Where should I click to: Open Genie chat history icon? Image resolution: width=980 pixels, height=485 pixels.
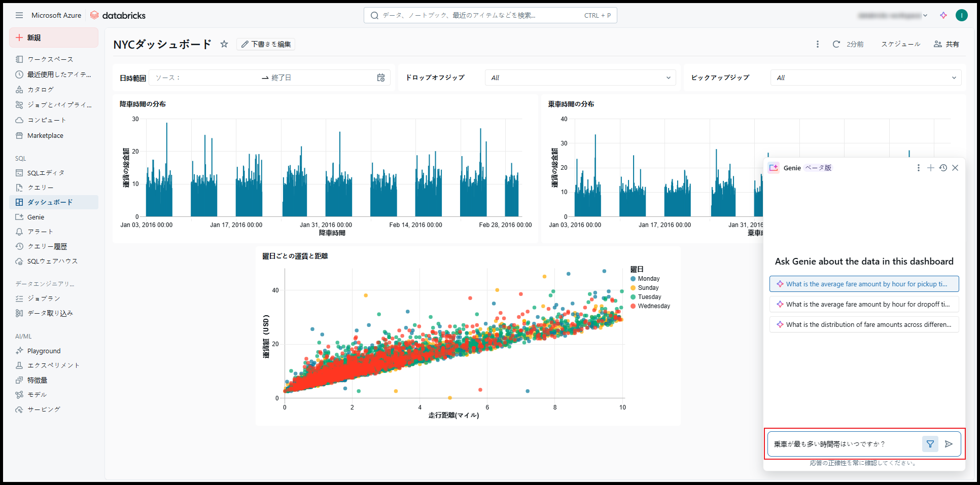(943, 168)
